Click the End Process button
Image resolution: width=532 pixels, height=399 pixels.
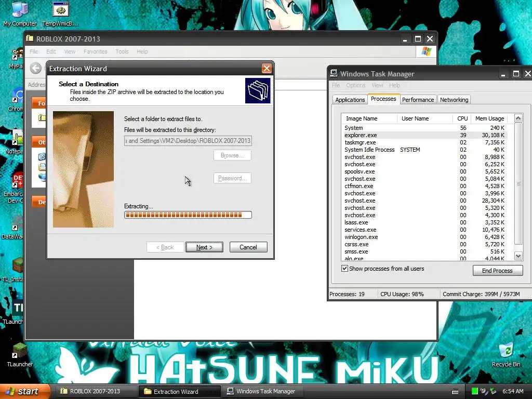[x=497, y=270]
